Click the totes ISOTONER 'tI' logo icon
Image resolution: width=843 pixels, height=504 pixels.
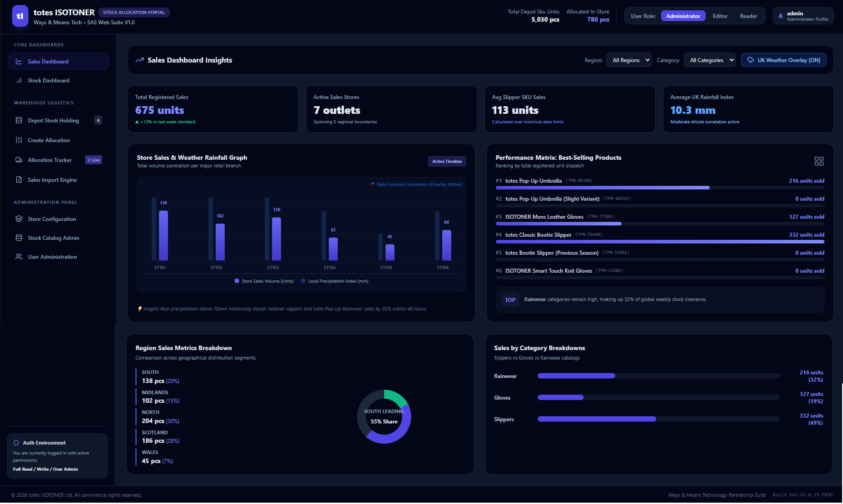(x=20, y=16)
